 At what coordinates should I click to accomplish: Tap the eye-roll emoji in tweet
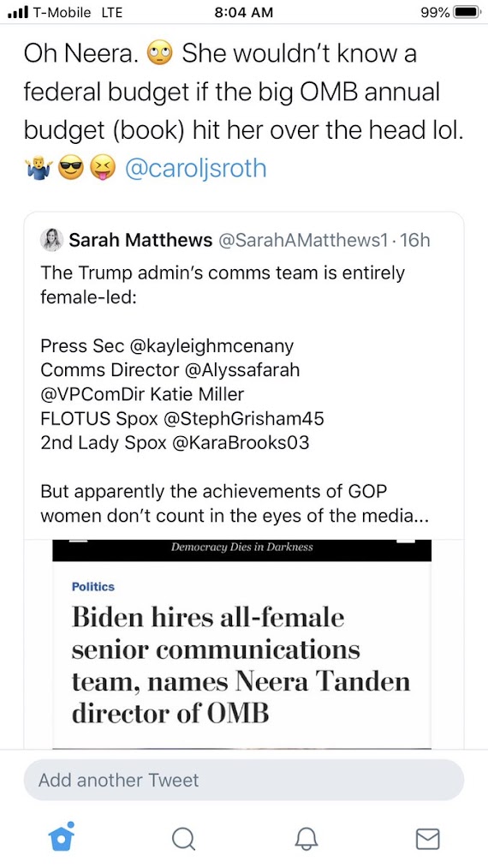point(159,54)
